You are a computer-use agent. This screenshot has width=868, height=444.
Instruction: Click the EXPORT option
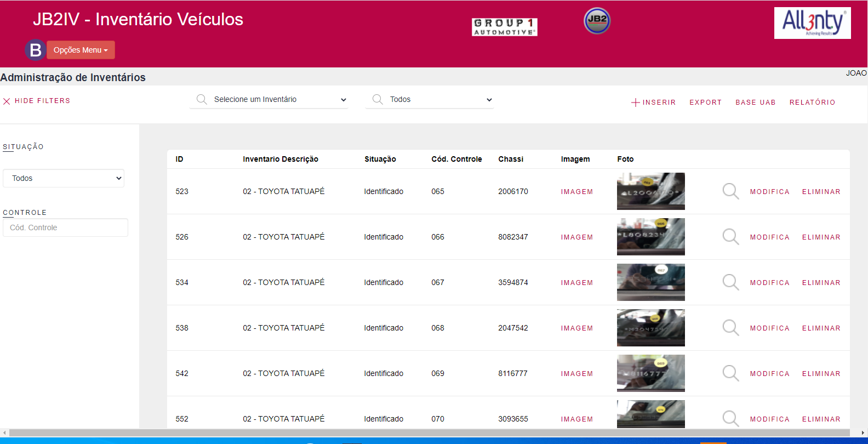pos(705,103)
